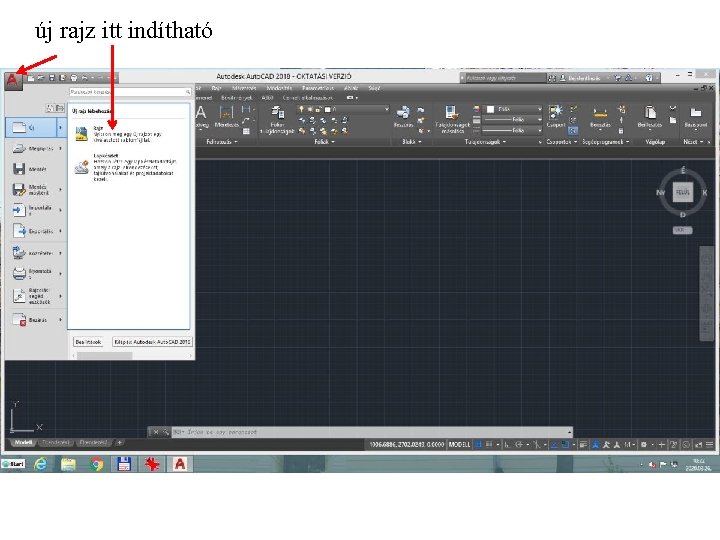Click the Beillesztés paste tool
The width and height of the screenshot is (720, 540).
[649, 117]
